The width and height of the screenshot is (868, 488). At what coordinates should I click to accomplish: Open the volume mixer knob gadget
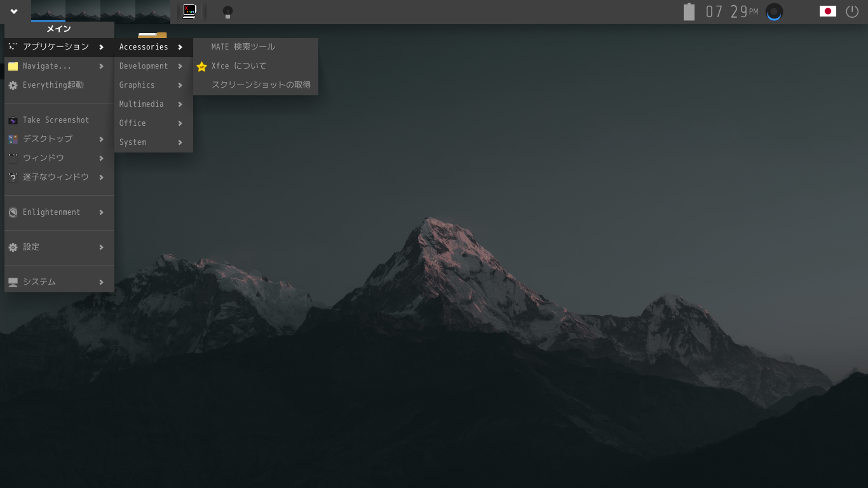pos(774,11)
